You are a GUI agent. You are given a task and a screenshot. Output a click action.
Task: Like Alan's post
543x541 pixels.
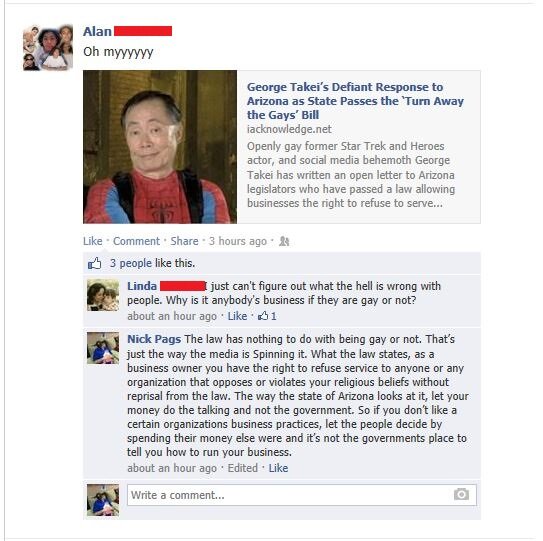click(92, 241)
